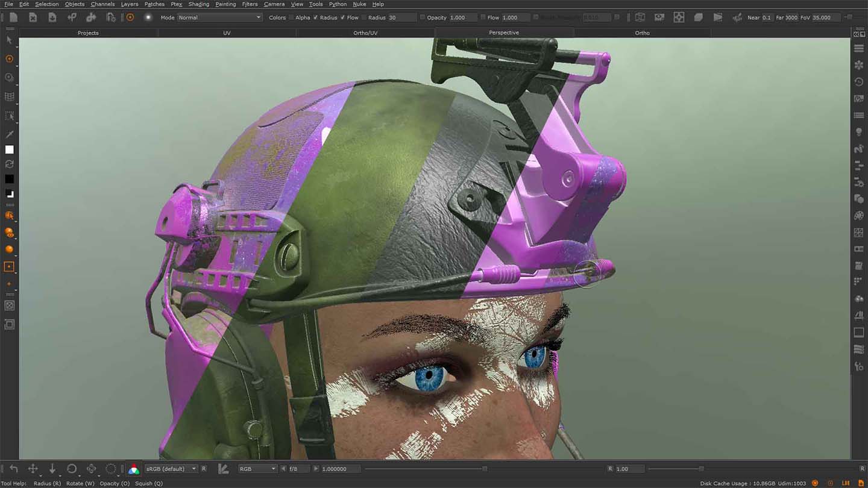Image resolution: width=868 pixels, height=488 pixels.
Task: Expand the RGB channel display dropdown
Action: tap(257, 468)
